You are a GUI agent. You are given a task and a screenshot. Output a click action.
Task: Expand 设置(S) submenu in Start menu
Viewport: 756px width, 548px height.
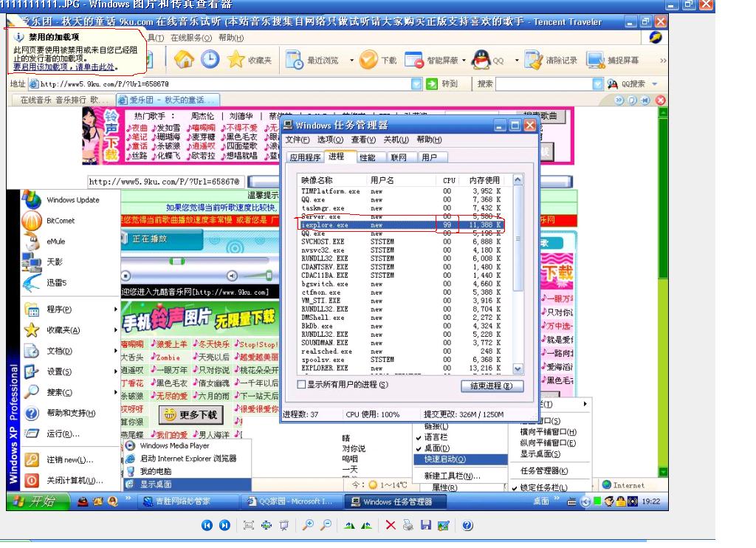(116, 371)
